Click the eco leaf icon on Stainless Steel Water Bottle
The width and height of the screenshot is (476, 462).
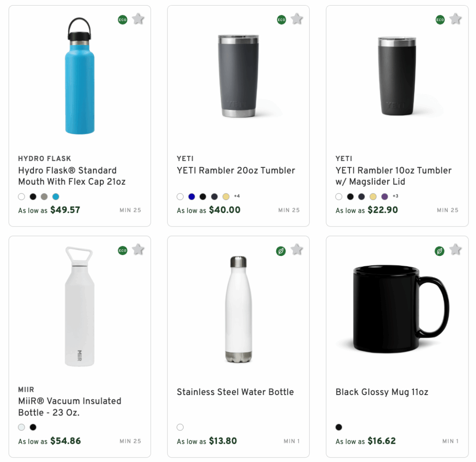(x=281, y=250)
